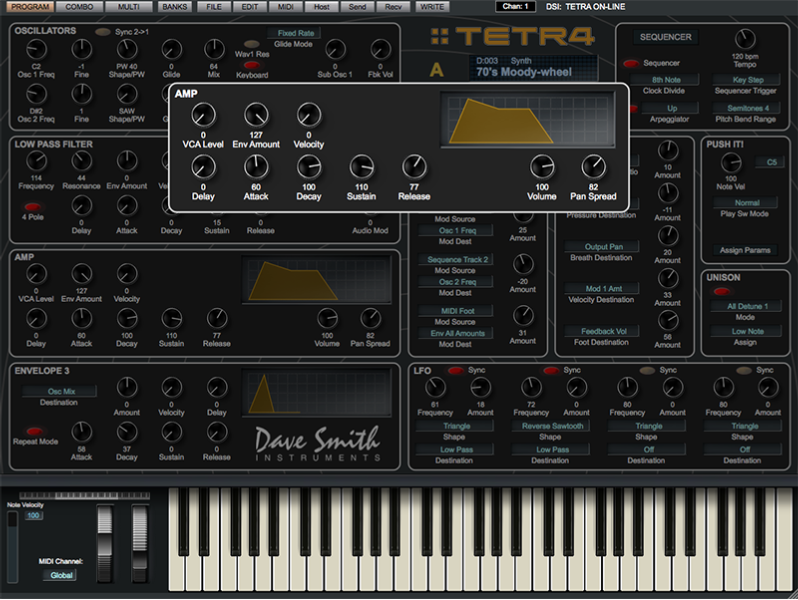Click the Note Velocity vertical slider
Screen dimensions: 798x600
tap(12, 545)
